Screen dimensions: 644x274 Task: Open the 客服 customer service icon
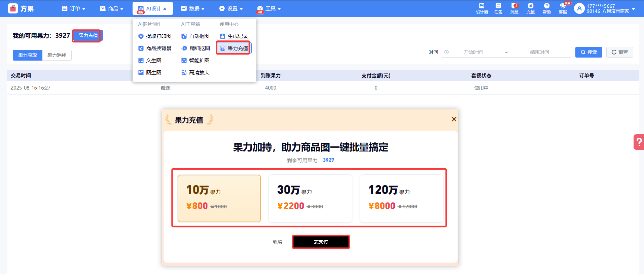(563, 8)
